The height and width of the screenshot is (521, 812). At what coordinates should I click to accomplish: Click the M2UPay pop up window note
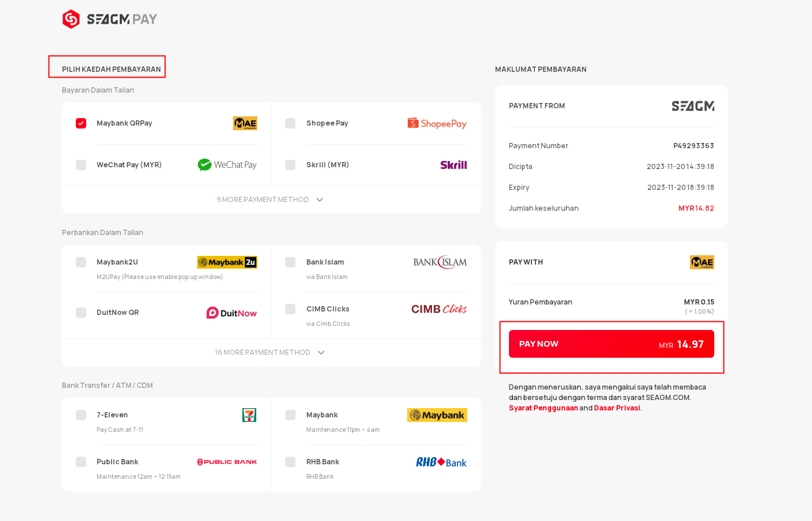click(160, 277)
